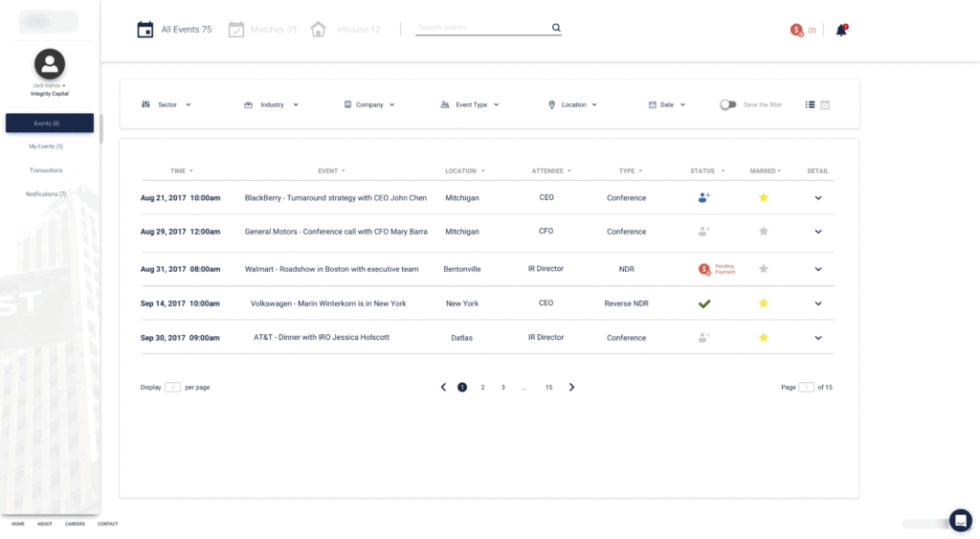
Task: Expand BlackBerry event details chevron
Action: tap(818, 198)
